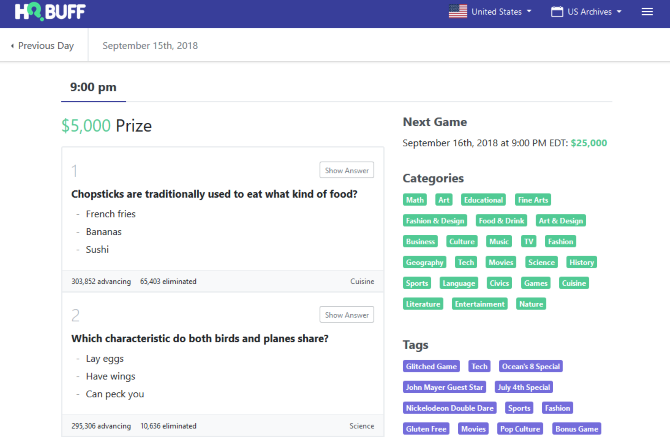The height and width of the screenshot is (437, 670).
Task: Click the HQ Buff logo
Action: [49, 13]
